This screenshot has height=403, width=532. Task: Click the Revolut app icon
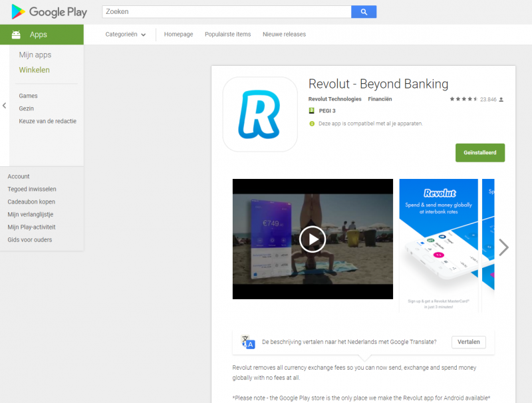260,114
